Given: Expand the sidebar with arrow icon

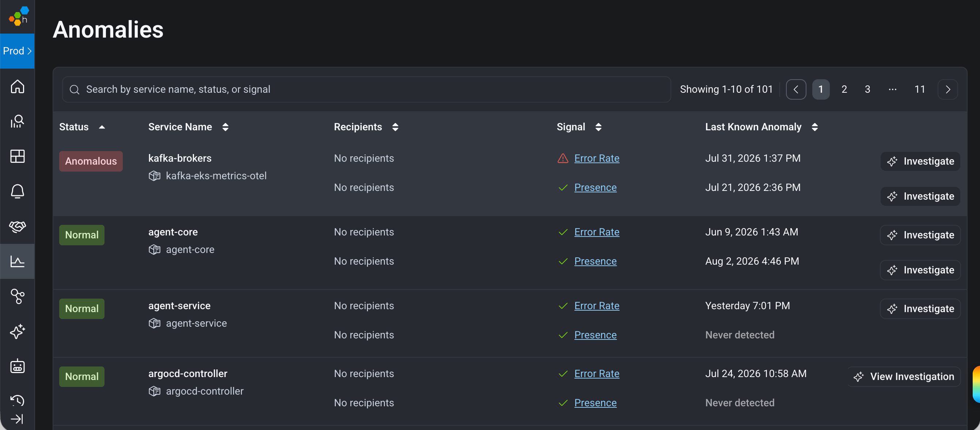Looking at the screenshot, I should tap(18, 419).
